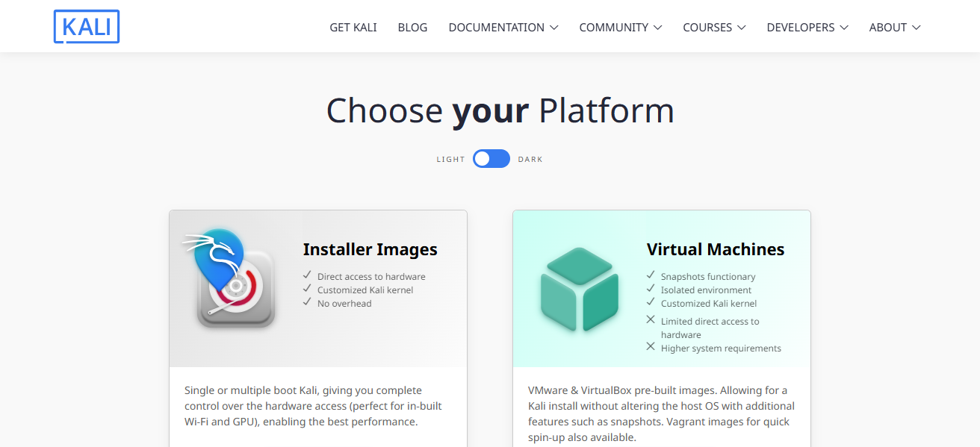980x447 pixels.
Task: Expand the Developers menu chevron
Action: pos(844,28)
